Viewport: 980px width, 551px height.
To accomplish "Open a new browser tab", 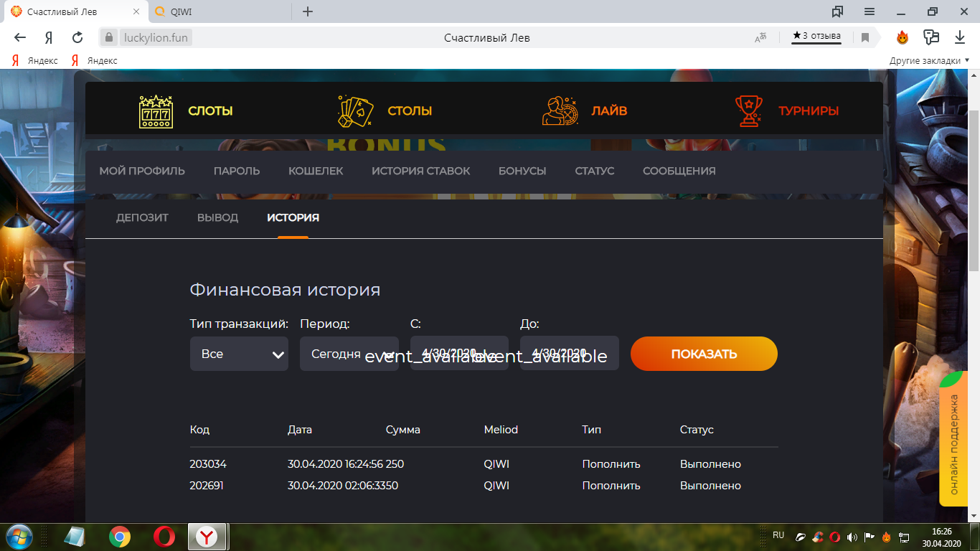I will pos(308,11).
